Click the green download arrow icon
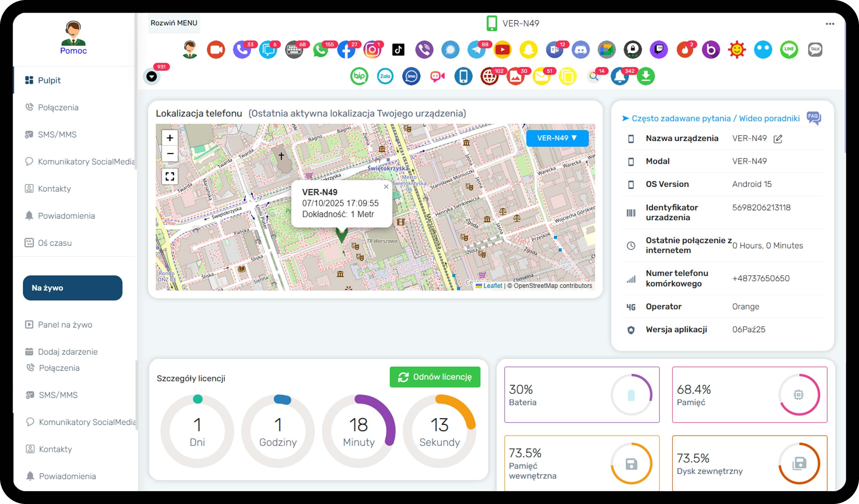This screenshot has width=859, height=504. pyautogui.click(x=646, y=76)
